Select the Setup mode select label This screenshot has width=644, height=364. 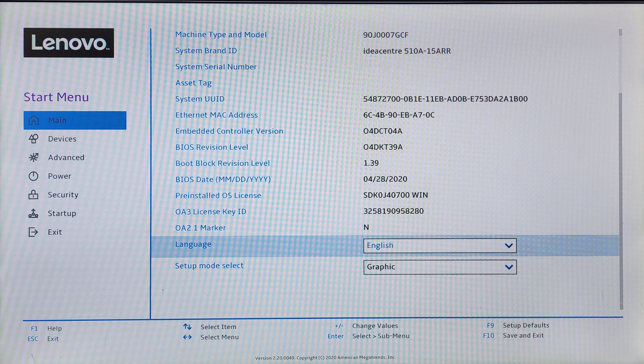(209, 266)
